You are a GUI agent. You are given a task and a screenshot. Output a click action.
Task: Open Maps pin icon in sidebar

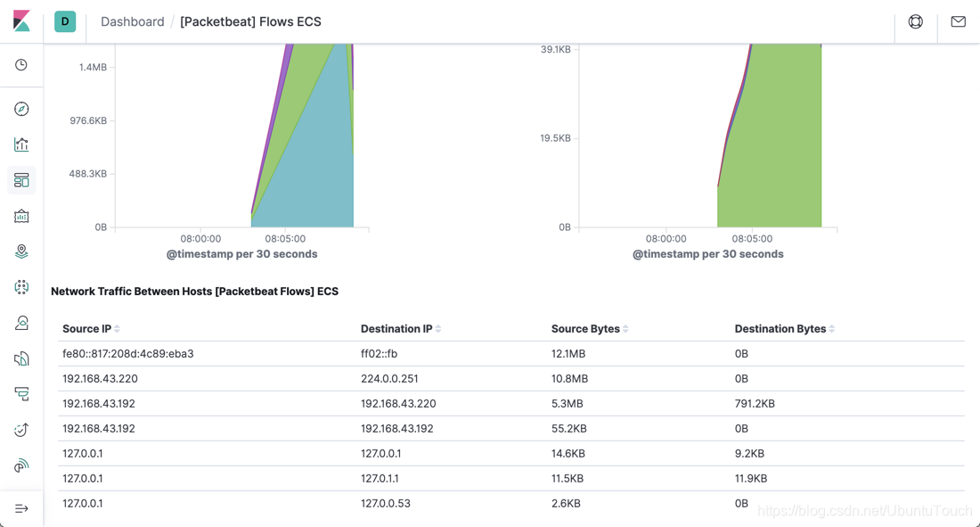(21, 251)
